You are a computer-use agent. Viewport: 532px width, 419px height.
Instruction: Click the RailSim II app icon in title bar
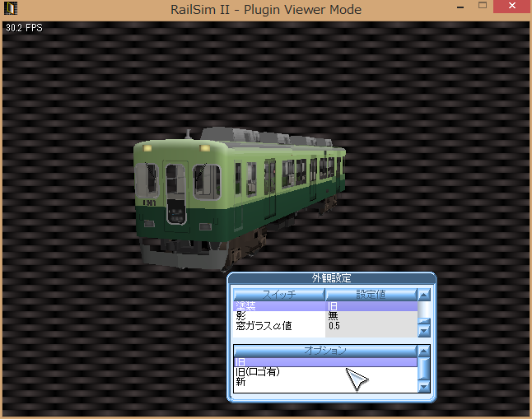[11, 8]
